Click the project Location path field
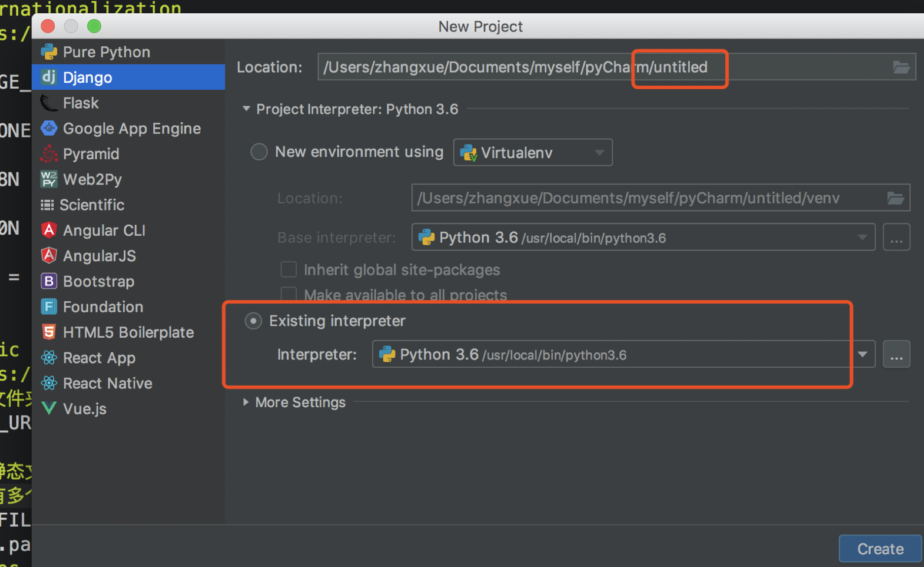Viewport: 924px width, 567px height. (x=617, y=67)
